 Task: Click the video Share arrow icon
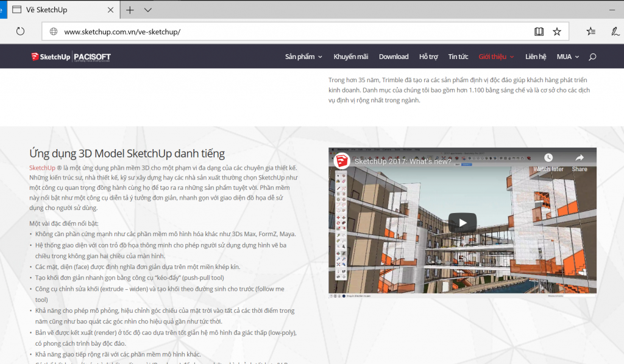(580, 158)
